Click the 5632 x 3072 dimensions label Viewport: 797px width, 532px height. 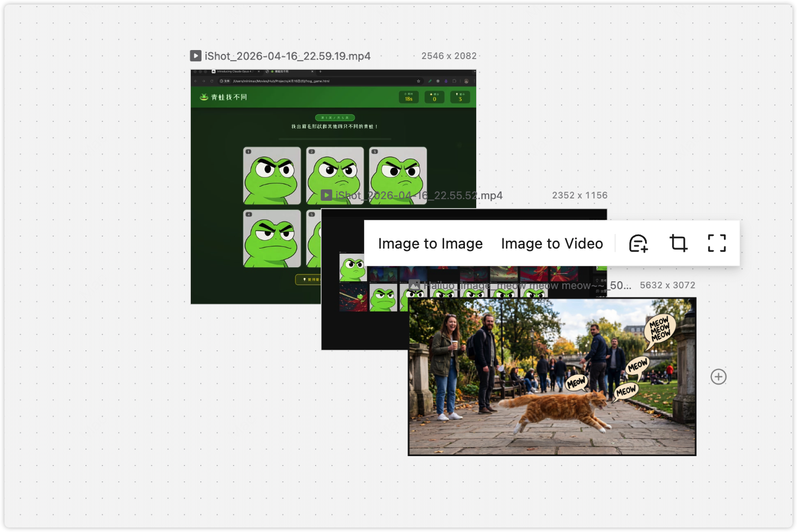(x=668, y=285)
